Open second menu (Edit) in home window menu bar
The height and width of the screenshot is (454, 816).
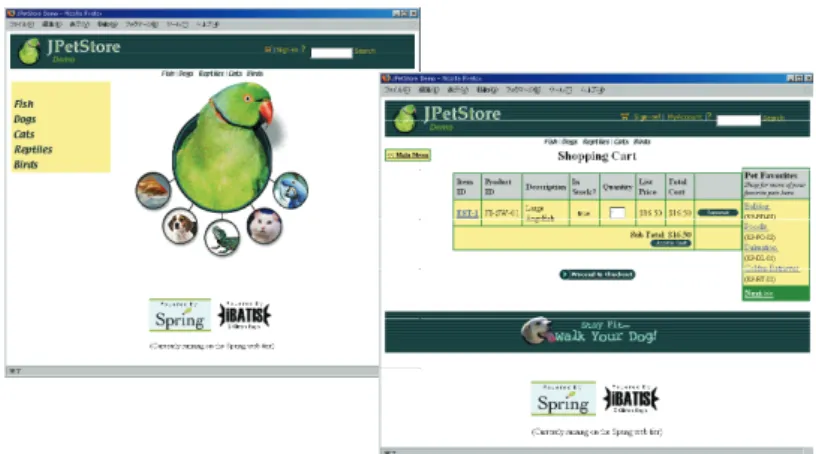52,24
